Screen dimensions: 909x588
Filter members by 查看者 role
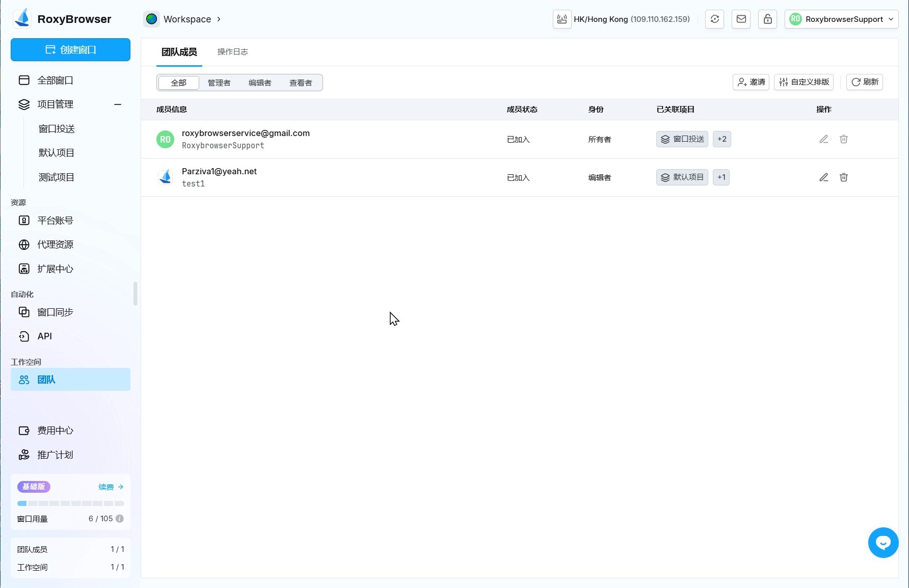point(301,83)
